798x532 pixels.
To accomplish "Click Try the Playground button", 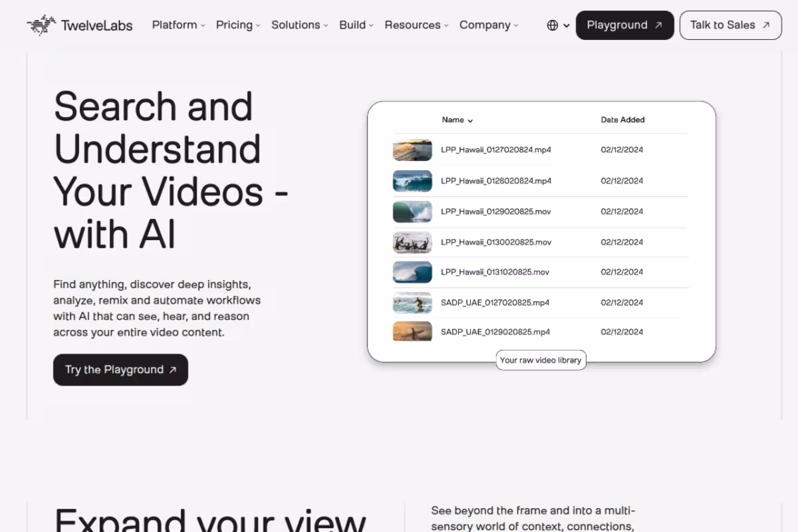I will [x=120, y=370].
